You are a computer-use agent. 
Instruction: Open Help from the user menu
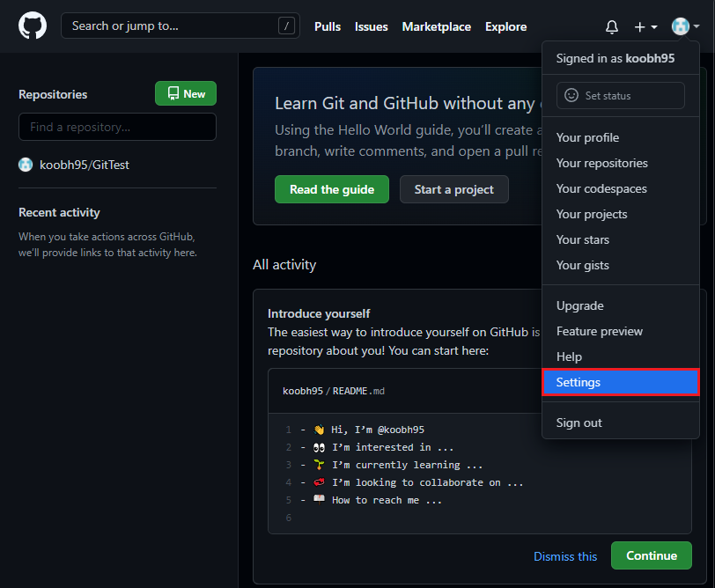tap(621, 356)
